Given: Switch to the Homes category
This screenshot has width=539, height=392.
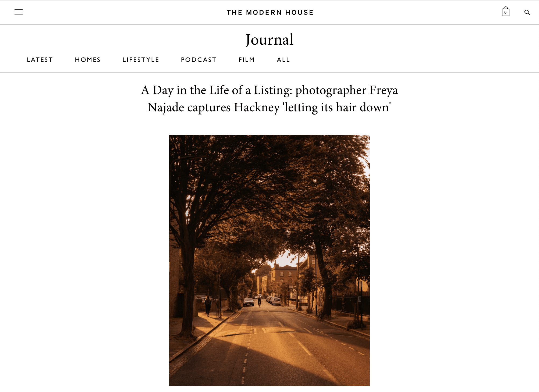Looking at the screenshot, I should point(88,60).
